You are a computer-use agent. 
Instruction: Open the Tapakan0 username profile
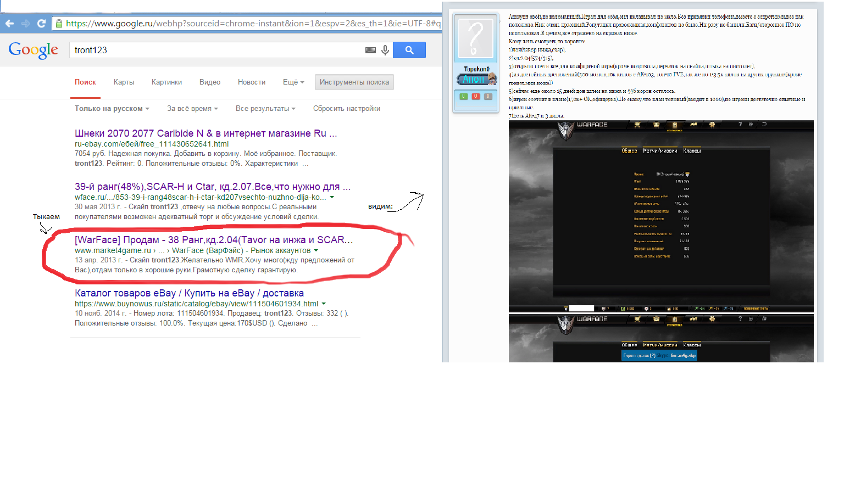[476, 69]
